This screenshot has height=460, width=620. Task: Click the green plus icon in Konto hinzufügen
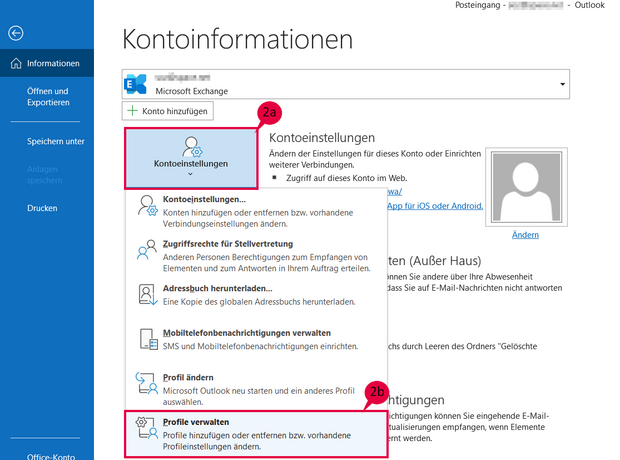coord(132,111)
